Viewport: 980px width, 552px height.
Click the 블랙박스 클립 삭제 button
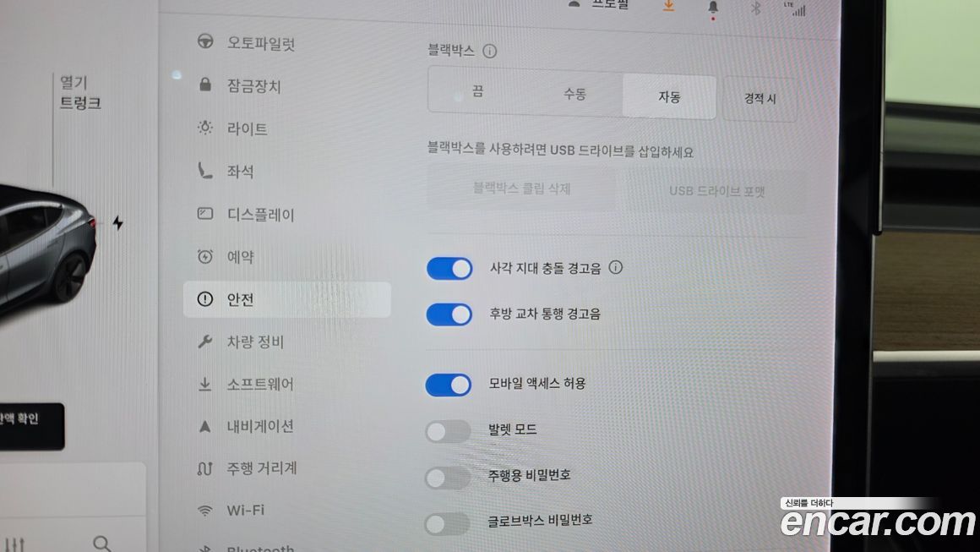521,189
